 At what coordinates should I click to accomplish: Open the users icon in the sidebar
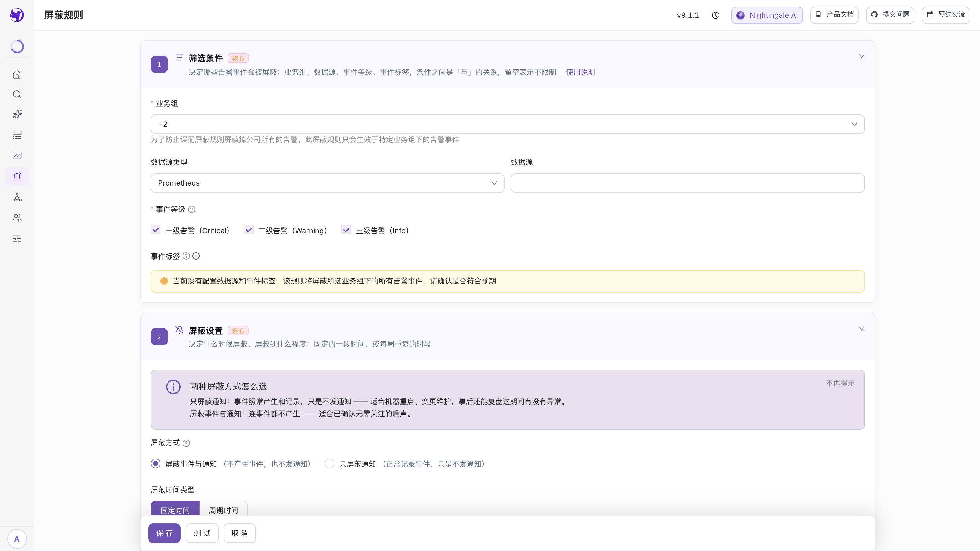pos(17,218)
